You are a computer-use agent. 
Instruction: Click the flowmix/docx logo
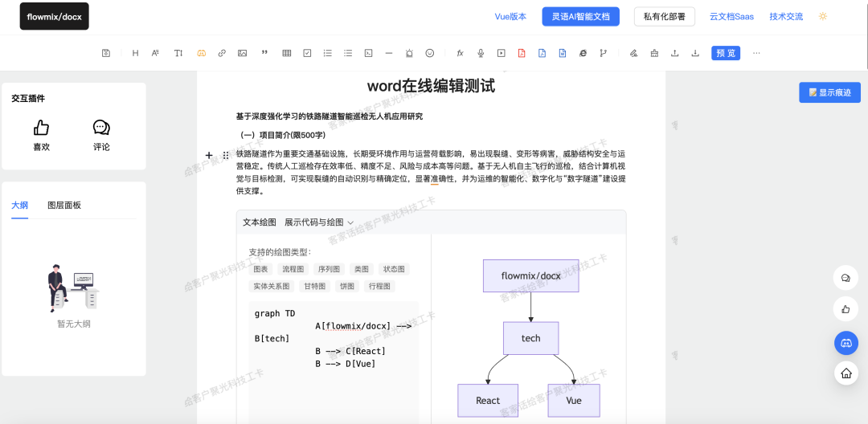(x=55, y=17)
